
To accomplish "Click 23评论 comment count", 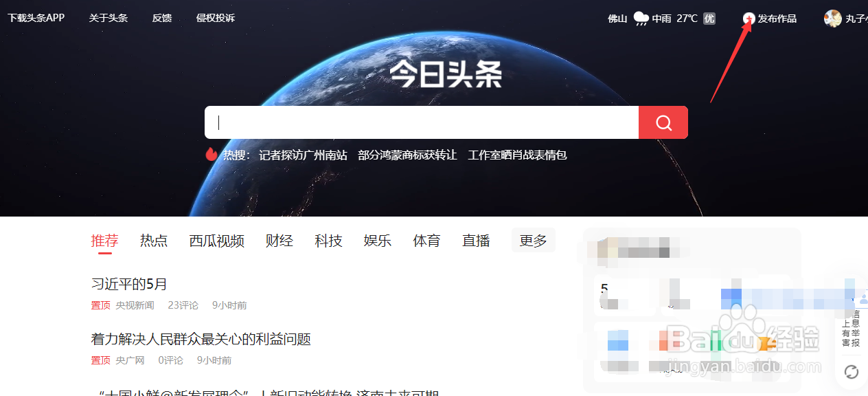I will [x=183, y=305].
